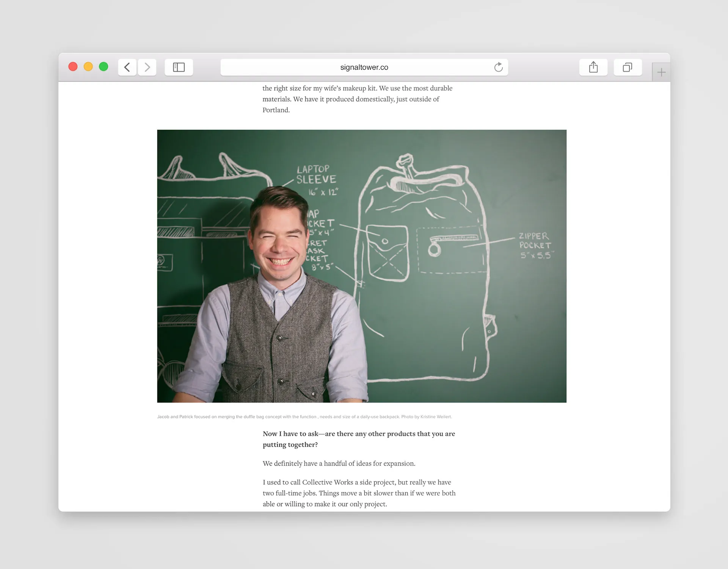Open the Share menu icon

[593, 67]
